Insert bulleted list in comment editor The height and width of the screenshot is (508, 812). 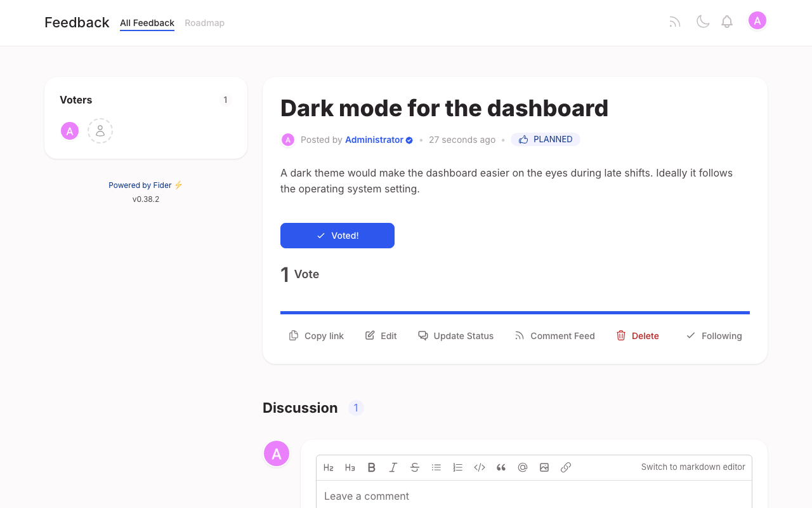click(x=436, y=467)
